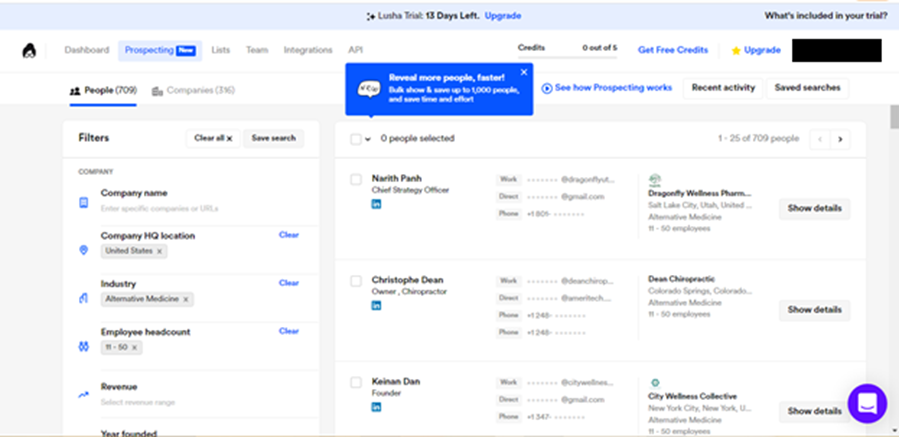Screen dimensions: 899x437
Task: Open the Team page
Action: [x=257, y=50]
